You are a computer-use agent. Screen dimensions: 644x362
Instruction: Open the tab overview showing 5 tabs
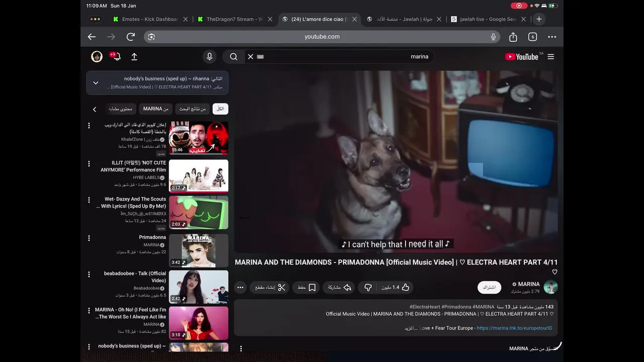[x=533, y=37]
